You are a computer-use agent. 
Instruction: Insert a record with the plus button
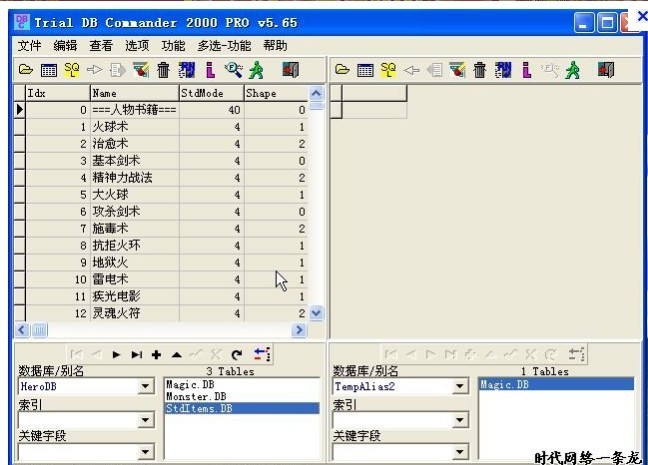point(156,355)
